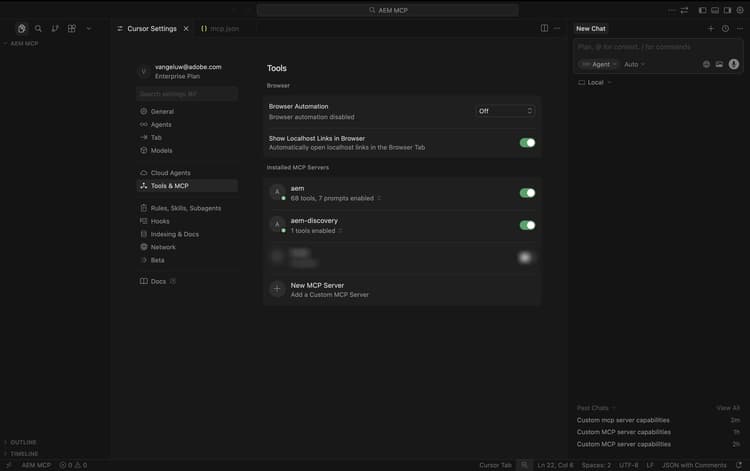This screenshot has width=750, height=471.
Task: Open the Explorer view icon in activity bar
Action: coord(22,29)
